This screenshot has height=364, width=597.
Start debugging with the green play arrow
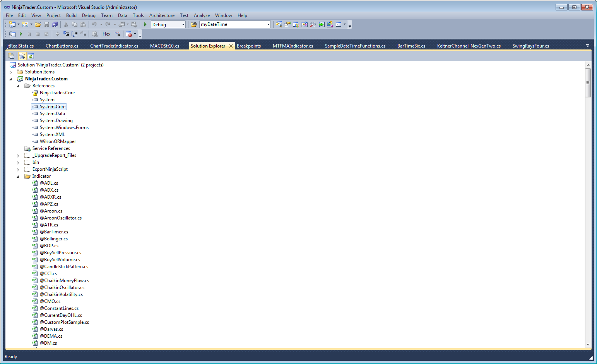click(145, 24)
